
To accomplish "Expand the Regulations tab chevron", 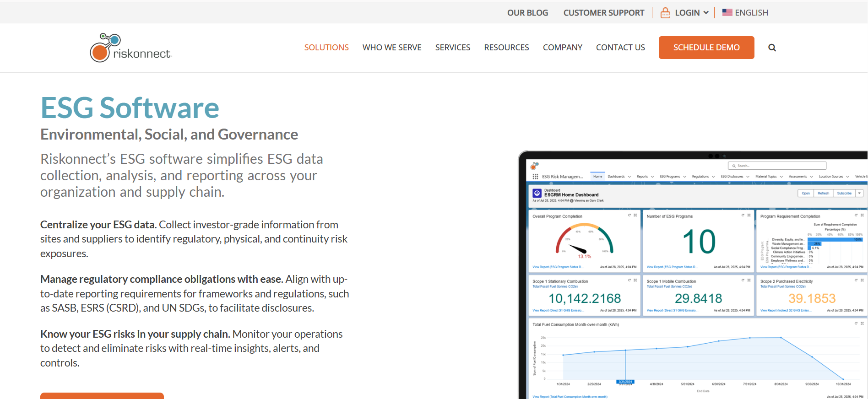I will 713,177.
